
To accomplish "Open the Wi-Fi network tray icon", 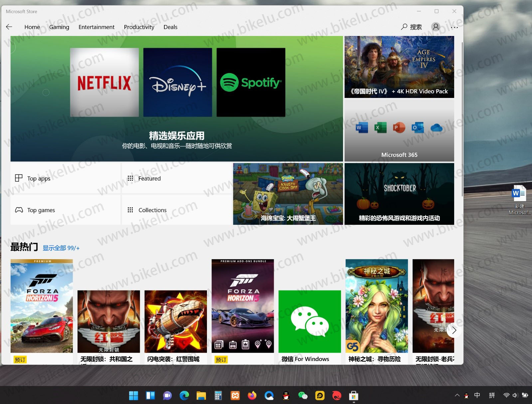I will 506,395.
